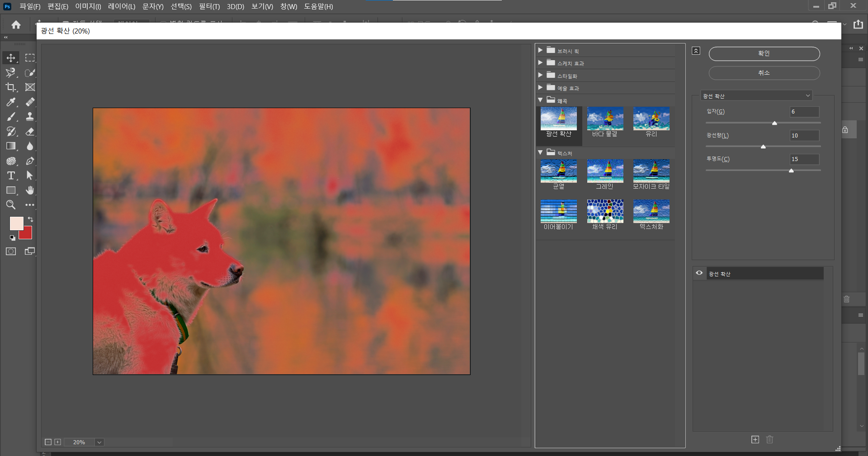Select the Hand tool
This screenshot has height=456, width=868.
(30, 190)
